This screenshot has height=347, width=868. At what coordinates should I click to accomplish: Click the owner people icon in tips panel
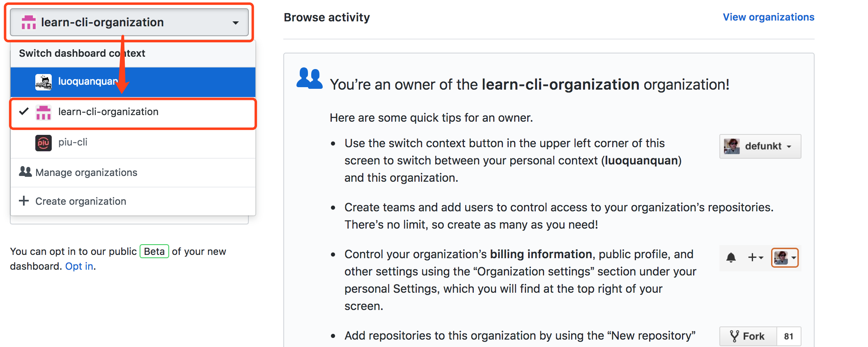tap(309, 78)
